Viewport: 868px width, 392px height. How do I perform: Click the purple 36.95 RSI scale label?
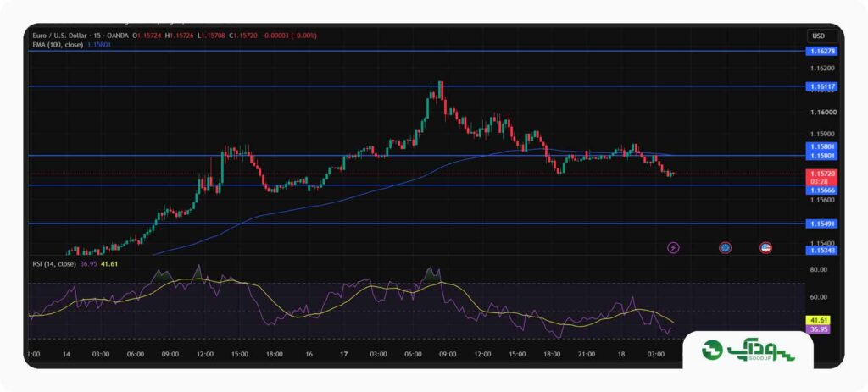(818, 329)
